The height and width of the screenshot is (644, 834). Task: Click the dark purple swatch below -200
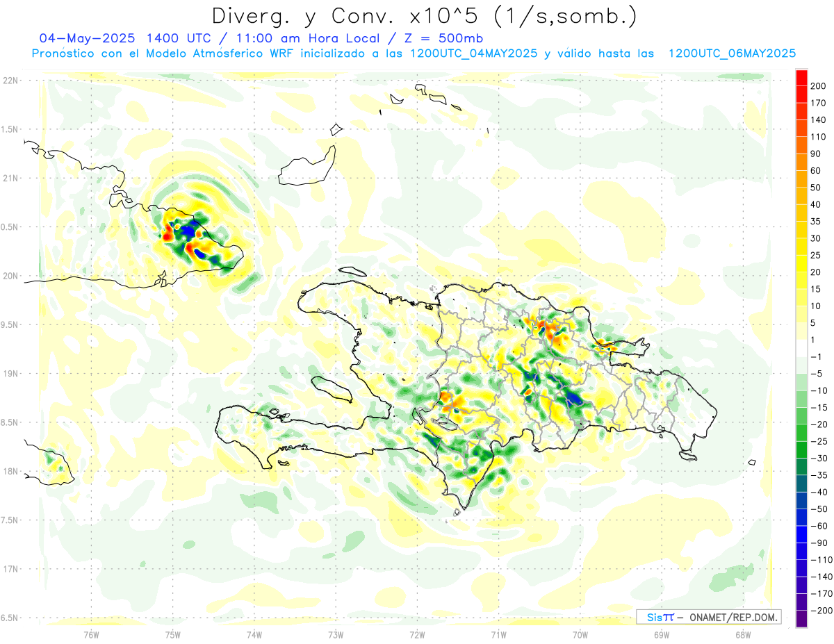coord(801,618)
